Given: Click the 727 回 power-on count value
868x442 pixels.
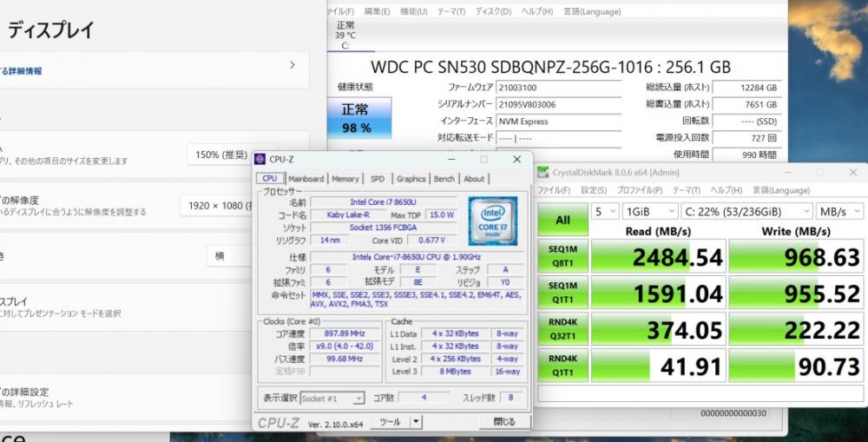Looking at the screenshot, I should 746,138.
